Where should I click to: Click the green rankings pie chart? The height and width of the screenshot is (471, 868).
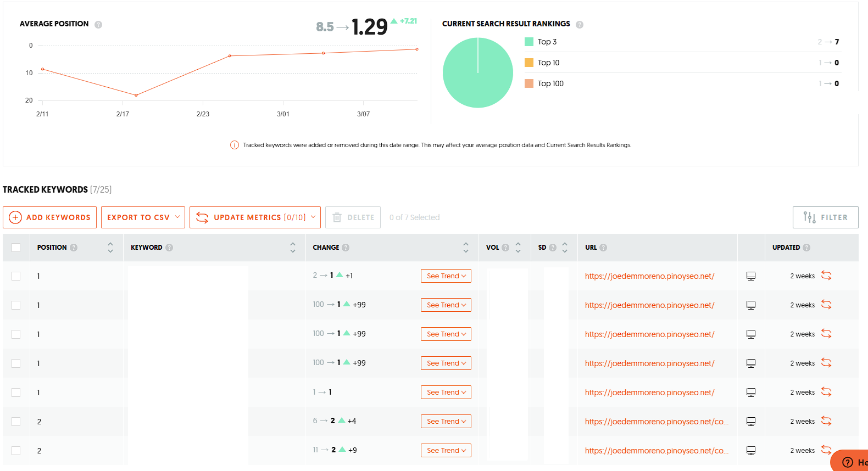coord(478,72)
